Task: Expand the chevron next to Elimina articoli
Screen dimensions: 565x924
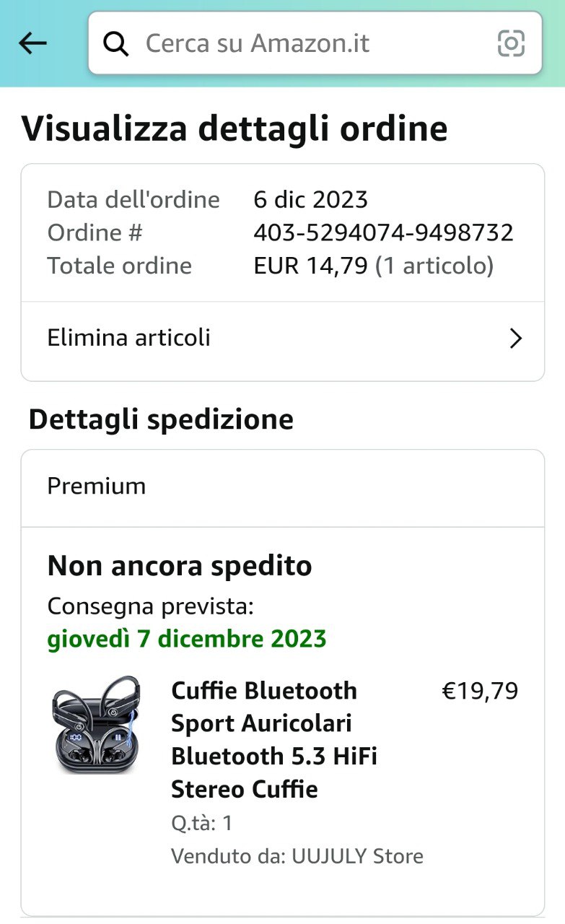Action: (x=515, y=338)
